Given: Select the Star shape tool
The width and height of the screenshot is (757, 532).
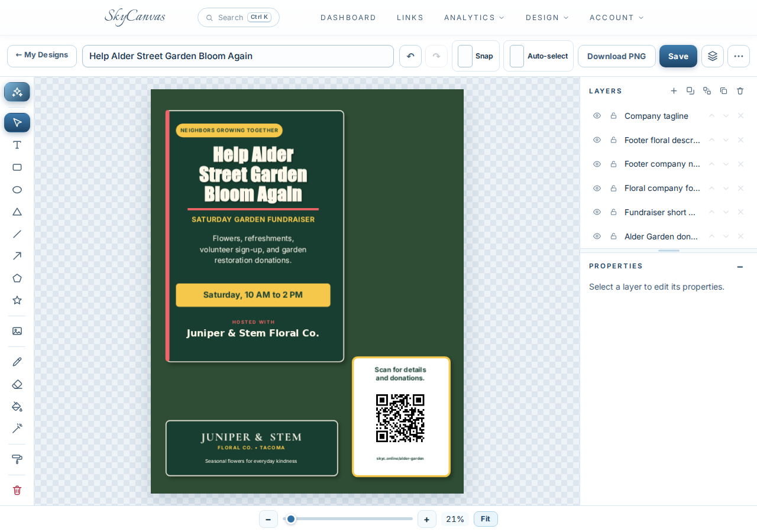Looking at the screenshot, I should [17, 300].
